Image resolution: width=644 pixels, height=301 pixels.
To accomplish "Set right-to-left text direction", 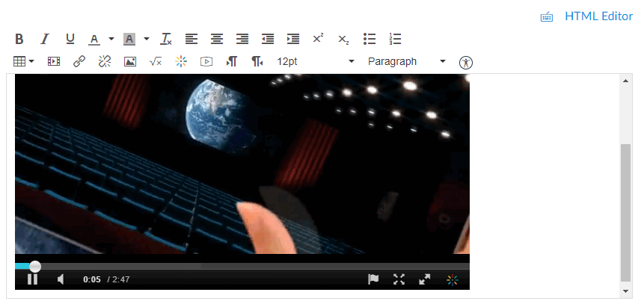I will coord(257,61).
